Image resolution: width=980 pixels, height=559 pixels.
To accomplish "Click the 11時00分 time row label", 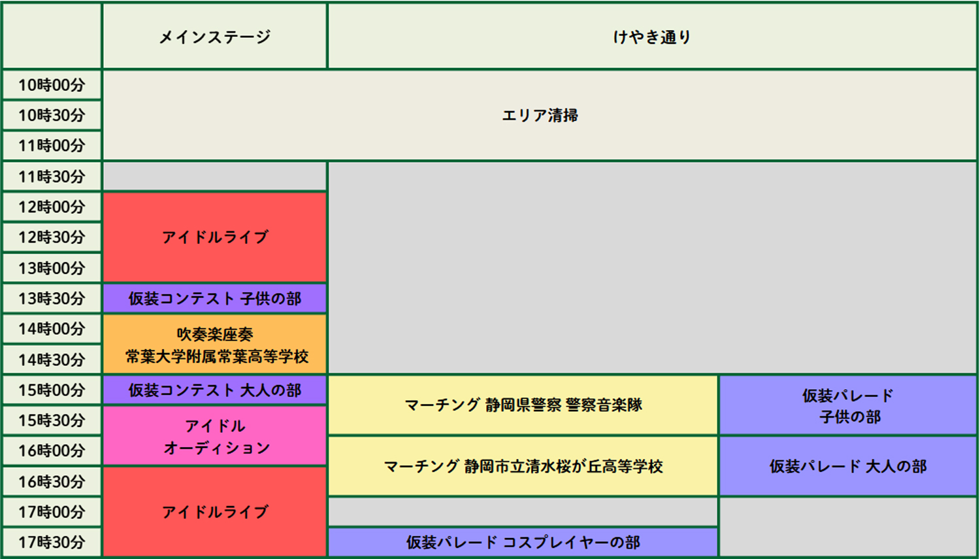I will 52,146.
